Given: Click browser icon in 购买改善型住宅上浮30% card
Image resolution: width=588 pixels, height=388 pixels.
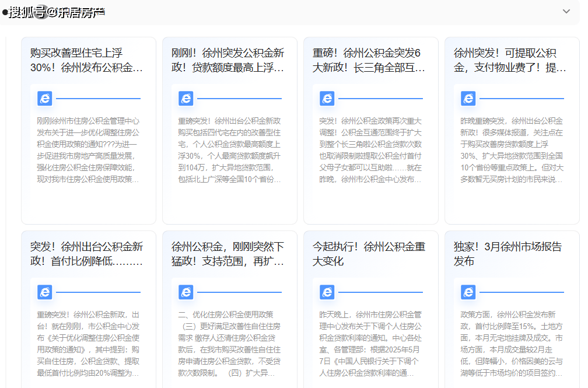Looking at the screenshot, I should click(x=45, y=99).
